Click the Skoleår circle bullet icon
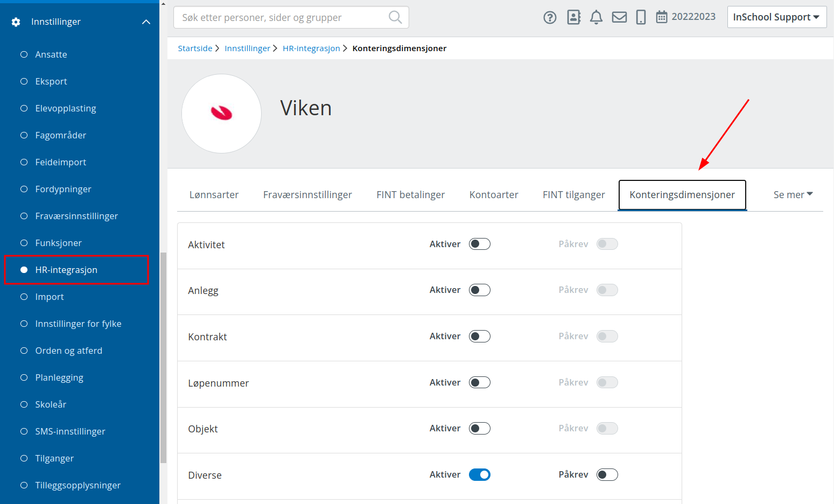Image resolution: width=834 pixels, height=504 pixels. 24,404
